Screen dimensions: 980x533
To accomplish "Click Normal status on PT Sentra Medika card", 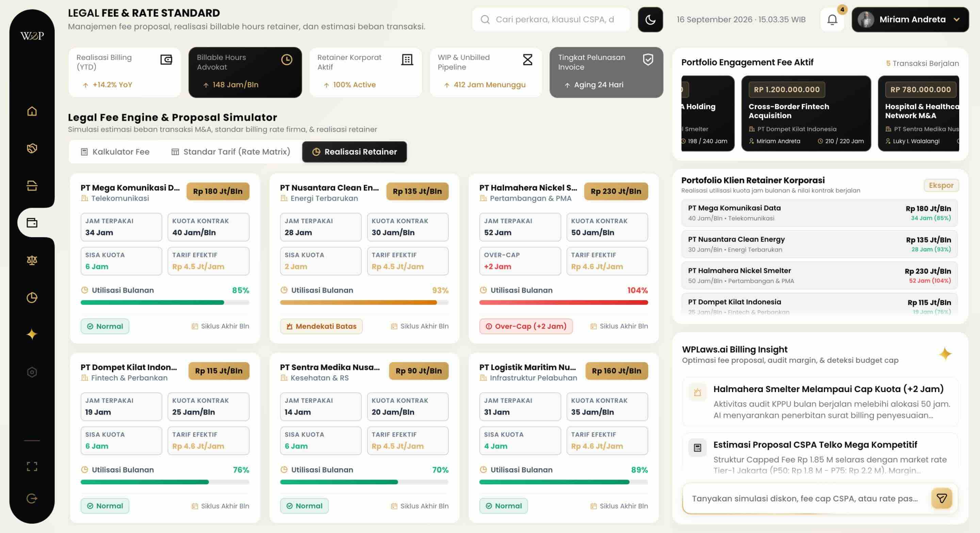I will [x=304, y=506].
